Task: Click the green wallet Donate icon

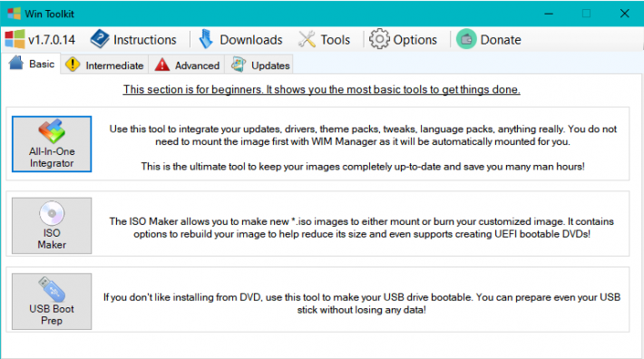Action: tap(466, 39)
